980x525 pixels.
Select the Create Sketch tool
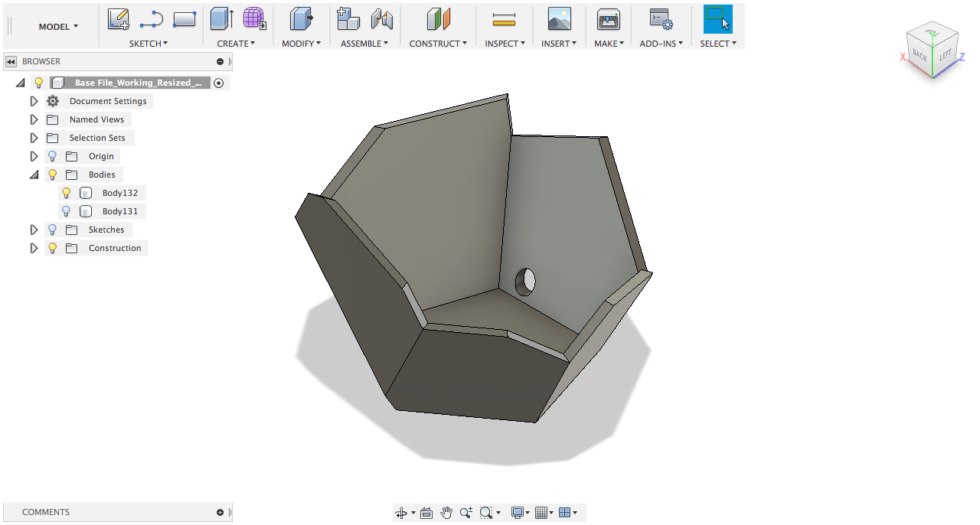[x=118, y=18]
